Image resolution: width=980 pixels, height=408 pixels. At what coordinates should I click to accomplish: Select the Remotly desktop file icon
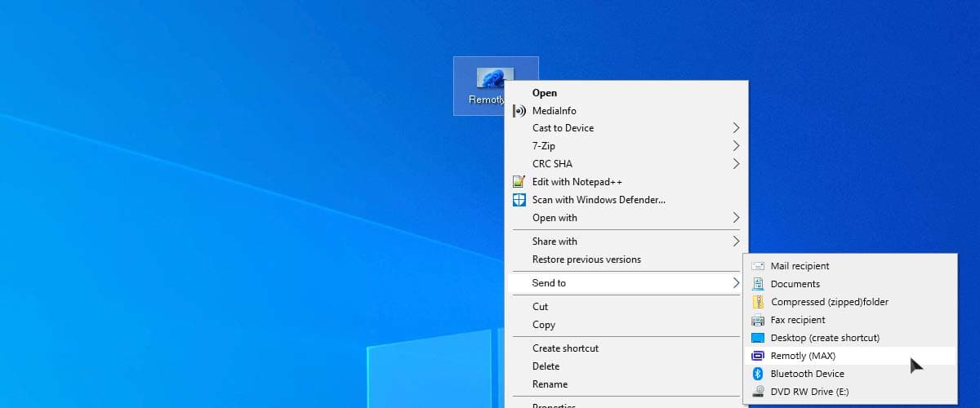point(495,86)
